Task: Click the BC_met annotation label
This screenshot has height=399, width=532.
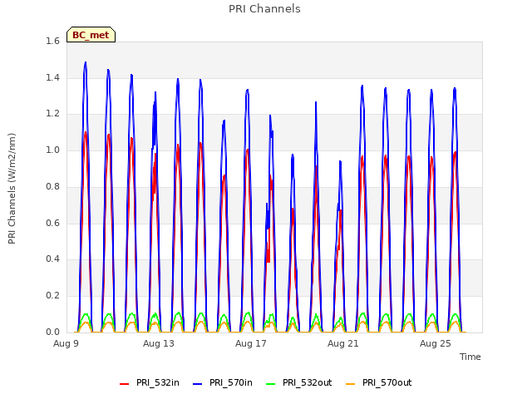Action: [91, 35]
